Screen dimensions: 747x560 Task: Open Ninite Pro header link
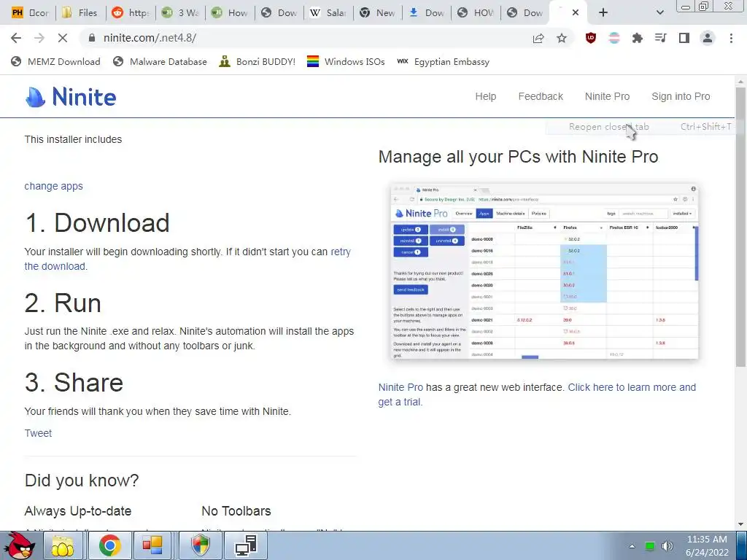coord(607,96)
